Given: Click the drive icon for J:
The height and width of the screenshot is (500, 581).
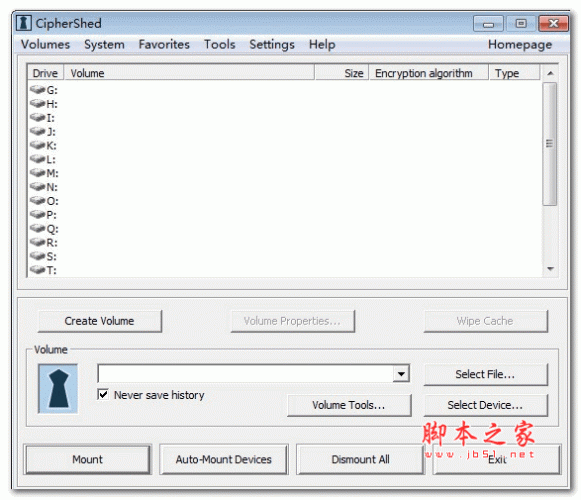Looking at the screenshot, I should [37, 131].
